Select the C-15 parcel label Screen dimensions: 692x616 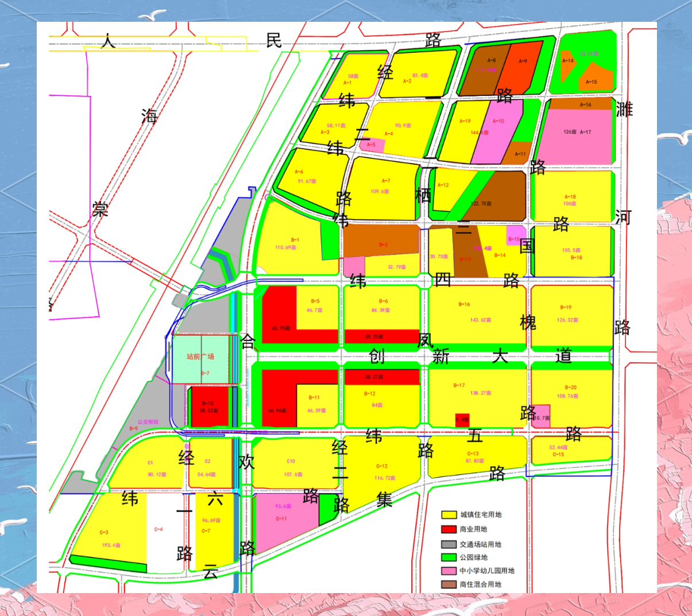(x=558, y=455)
